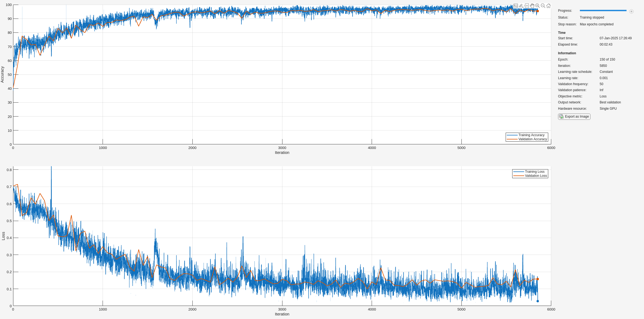Image resolution: width=644 pixels, height=319 pixels.
Task: Click the Export as Image button
Action: (x=574, y=117)
